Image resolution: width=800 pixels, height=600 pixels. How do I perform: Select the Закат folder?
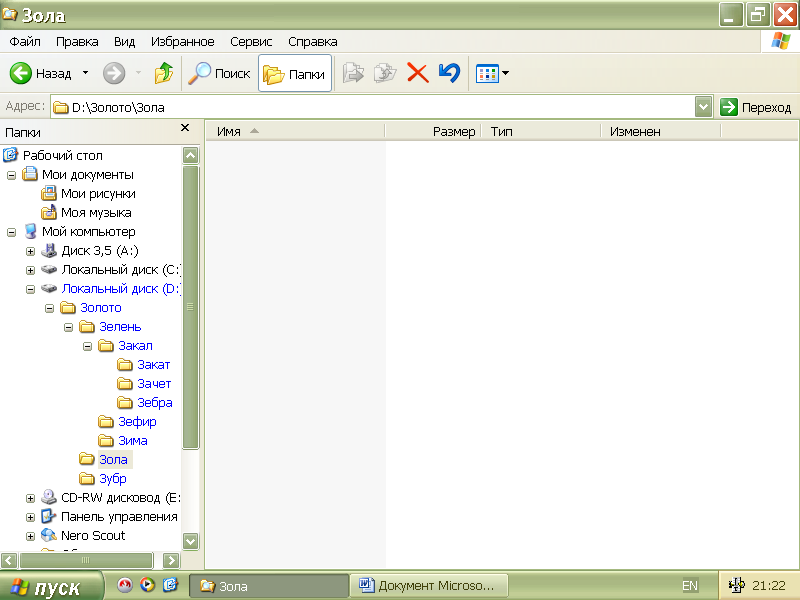(154, 365)
